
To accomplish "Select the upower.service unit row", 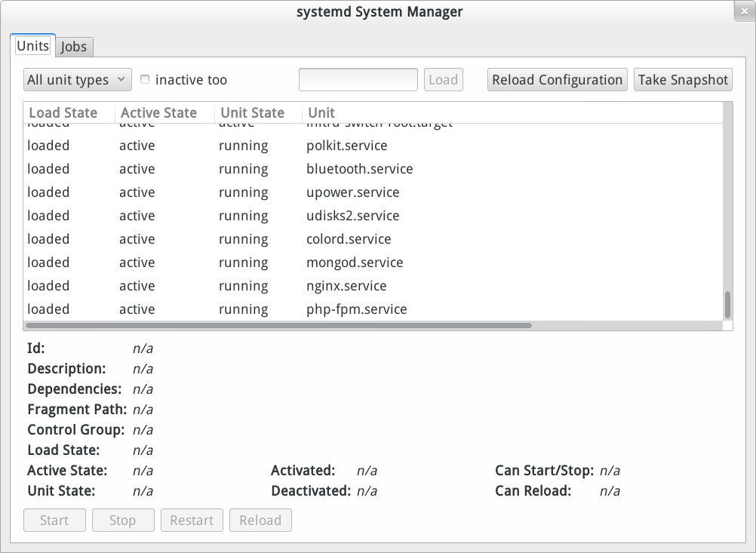I will click(x=353, y=192).
